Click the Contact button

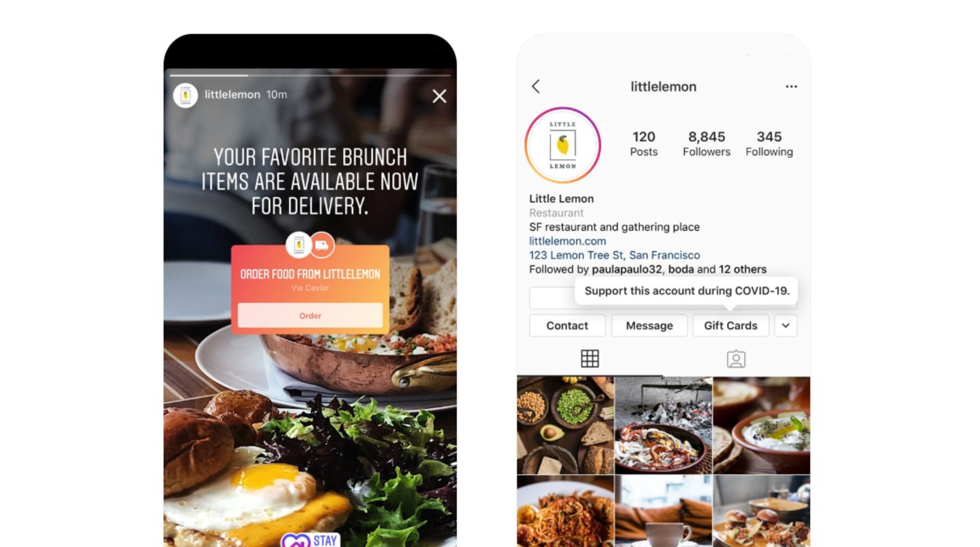click(567, 325)
